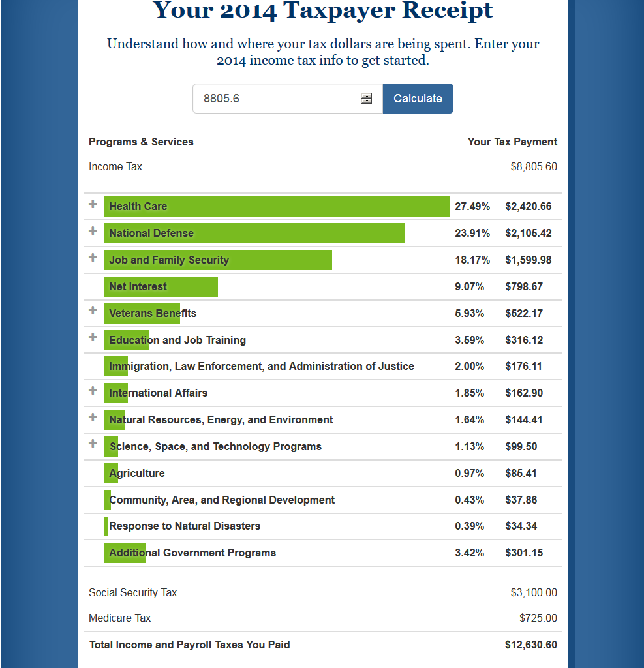644x668 pixels.
Task: Increase tax amount with stepper up arrow
Action: click(367, 96)
